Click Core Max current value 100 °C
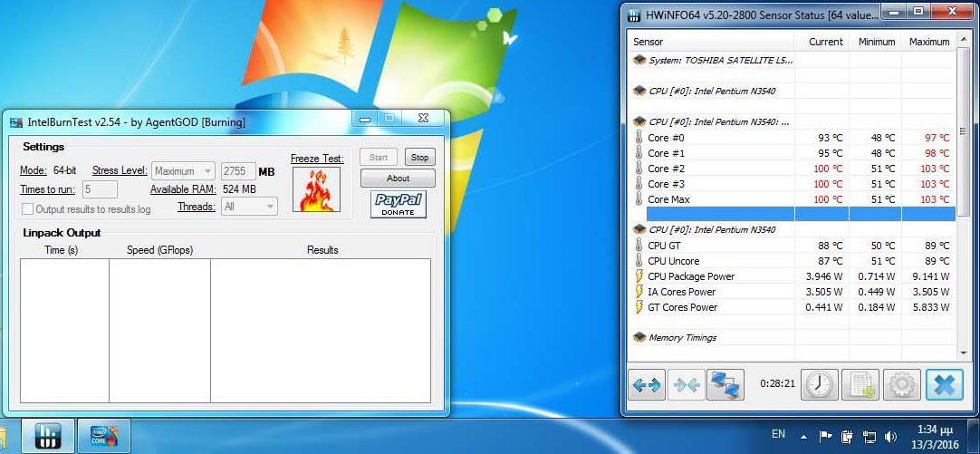 tap(828, 199)
